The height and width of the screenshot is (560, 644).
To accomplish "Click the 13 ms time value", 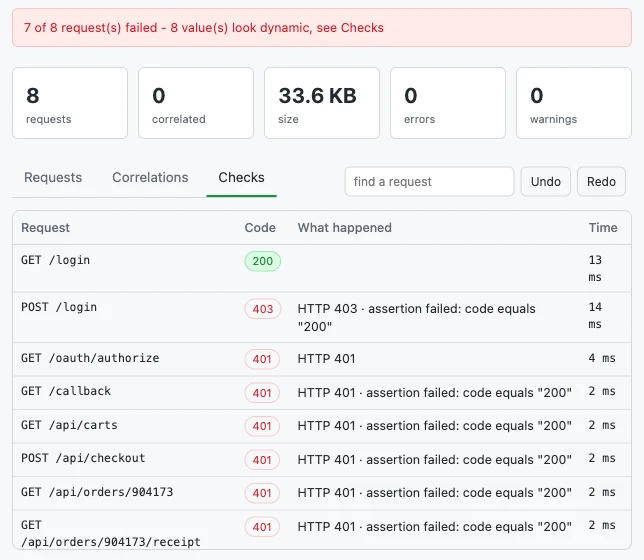I will (x=595, y=268).
